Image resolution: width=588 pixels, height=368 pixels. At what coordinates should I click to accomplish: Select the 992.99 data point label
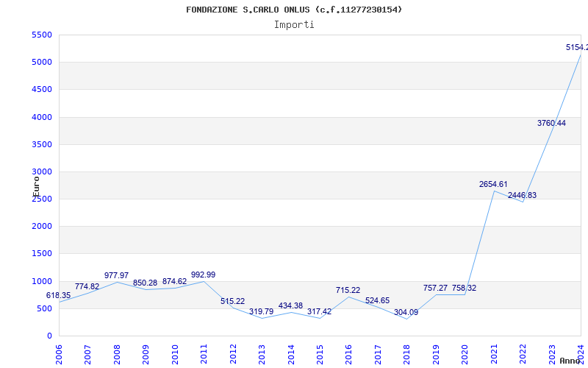click(203, 275)
